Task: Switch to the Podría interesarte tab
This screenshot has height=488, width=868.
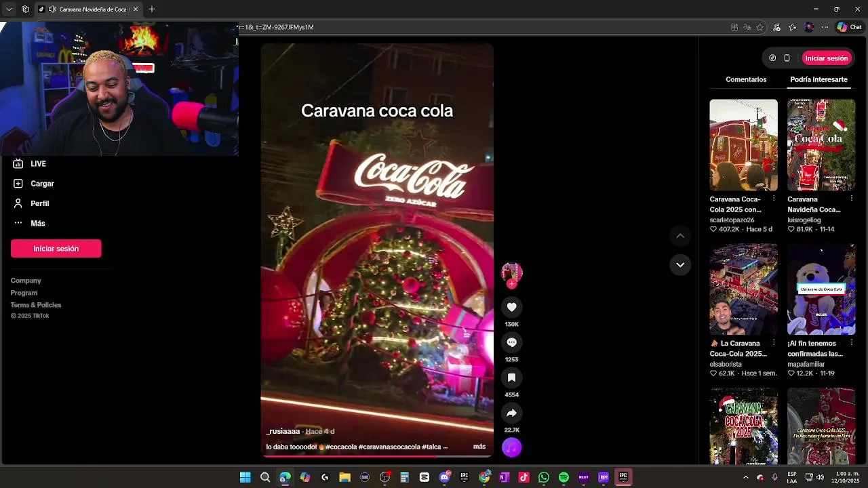Action: point(818,79)
